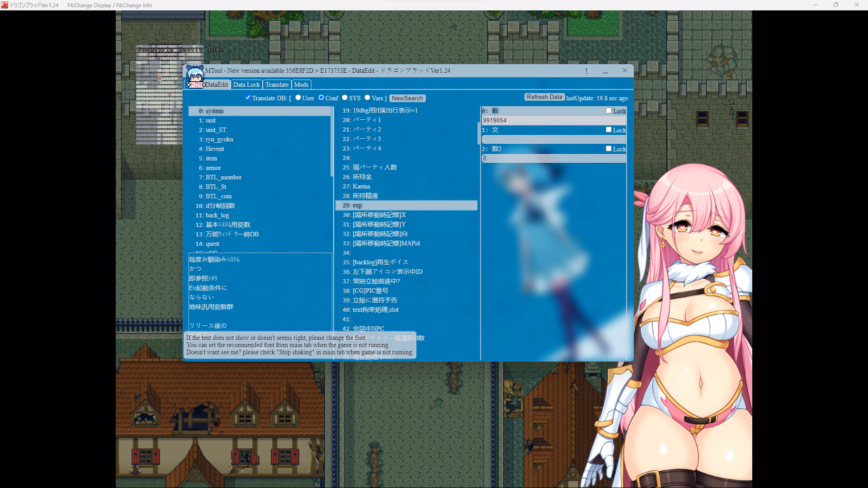Click the 数2 value field containing 0
Image resolution: width=868 pixels, height=488 pixels.
tap(554, 159)
